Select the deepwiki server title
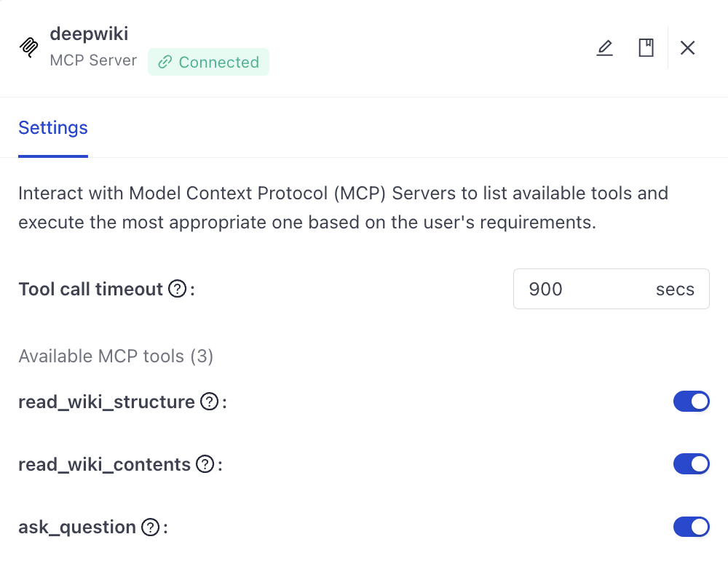The image size is (728, 582). 88,33
